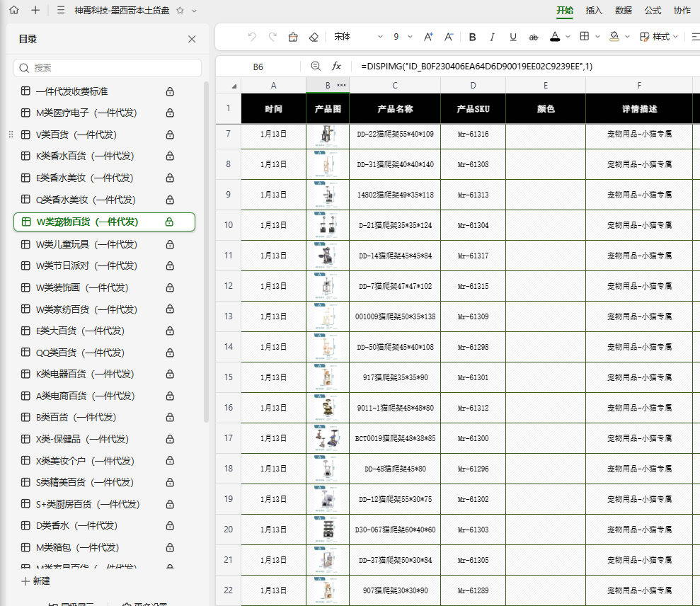Close the 目录 panel
The image size is (700, 606).
point(192,40)
